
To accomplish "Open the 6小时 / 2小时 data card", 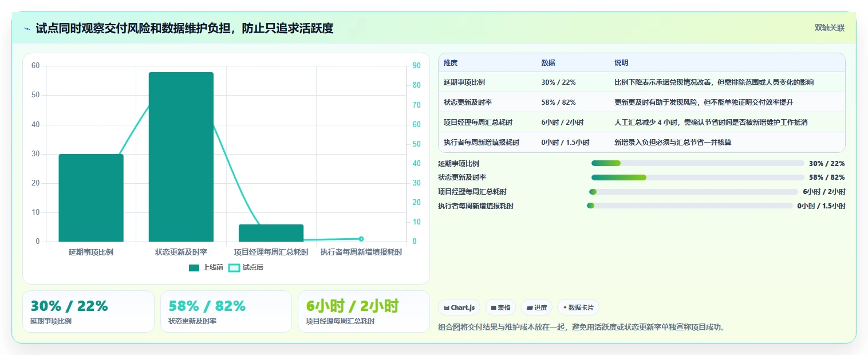I will (x=364, y=311).
